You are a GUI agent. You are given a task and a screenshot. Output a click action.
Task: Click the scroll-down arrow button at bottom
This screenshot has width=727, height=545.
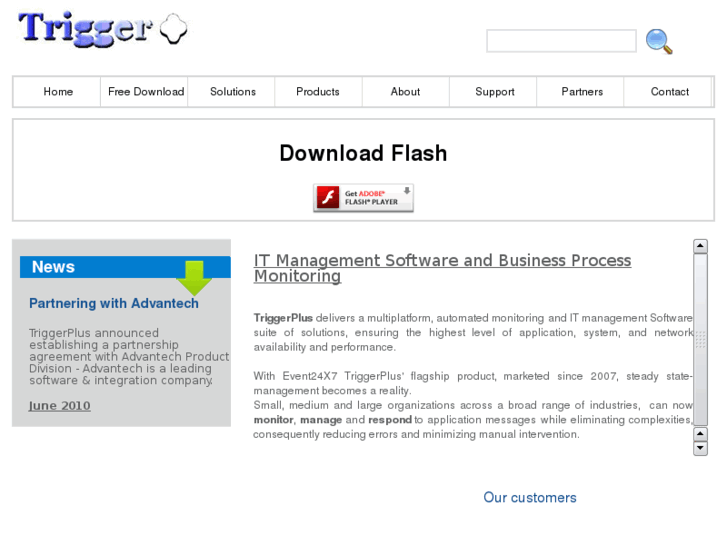click(x=700, y=449)
